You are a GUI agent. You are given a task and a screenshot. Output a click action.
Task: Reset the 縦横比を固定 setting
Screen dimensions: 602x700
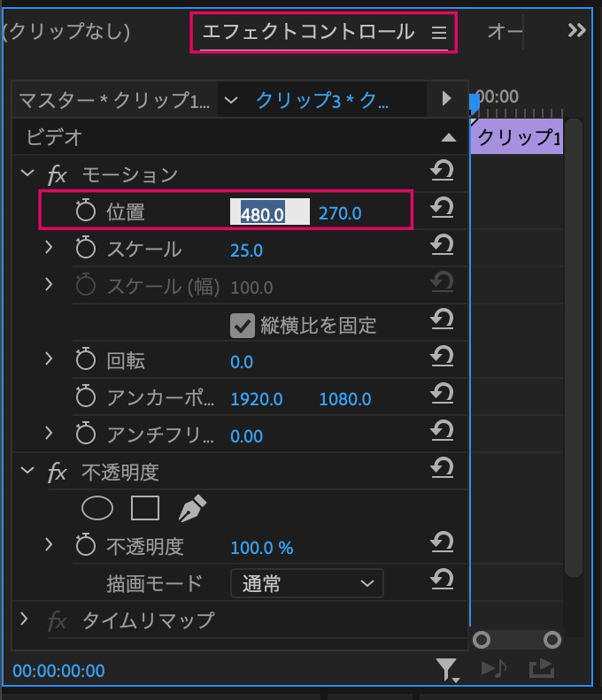coord(442,319)
